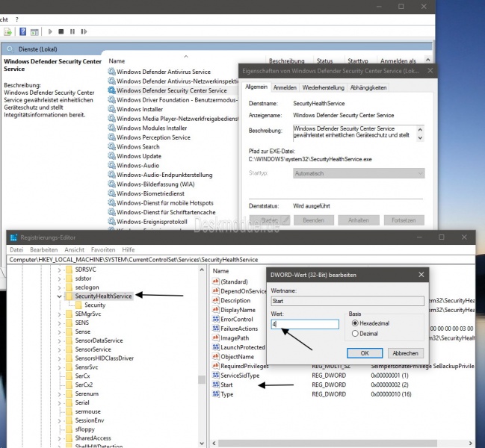485x448 pixels.
Task: Click the Fortsetzen service button
Action: 404,220
